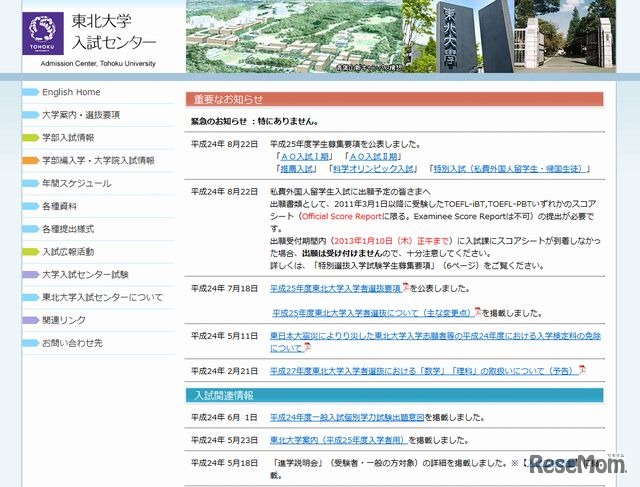Image resolution: width=640 pixels, height=487 pixels.
Task: Click the Tohoku University purple logo
Action: (43, 33)
